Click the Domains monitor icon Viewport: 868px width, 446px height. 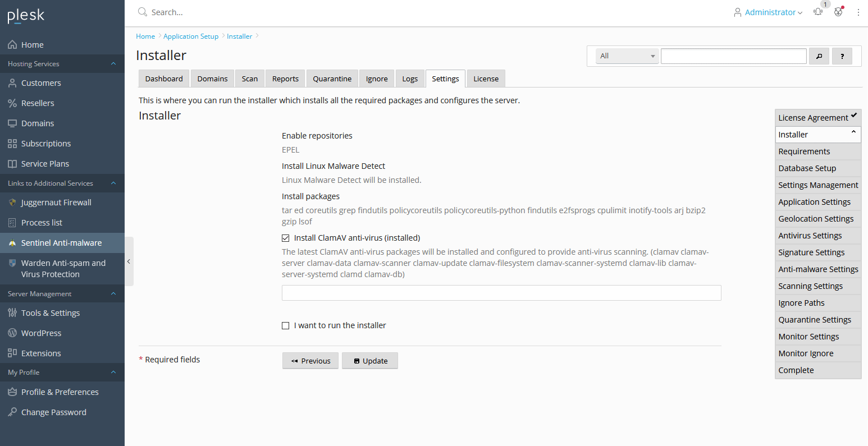(12, 123)
